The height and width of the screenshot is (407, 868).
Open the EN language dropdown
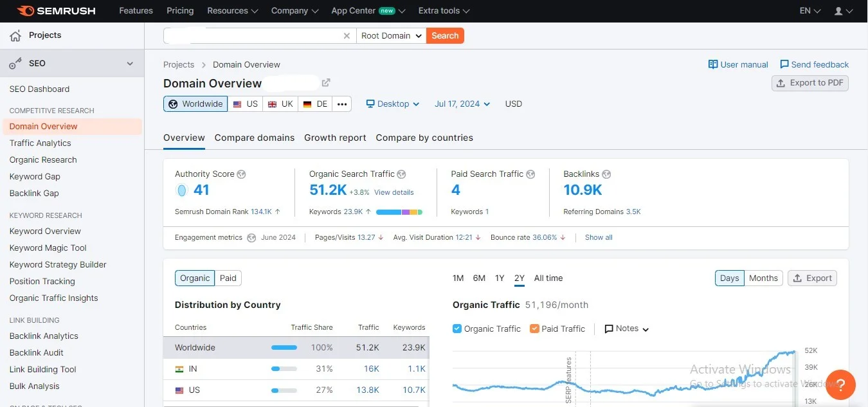(810, 11)
